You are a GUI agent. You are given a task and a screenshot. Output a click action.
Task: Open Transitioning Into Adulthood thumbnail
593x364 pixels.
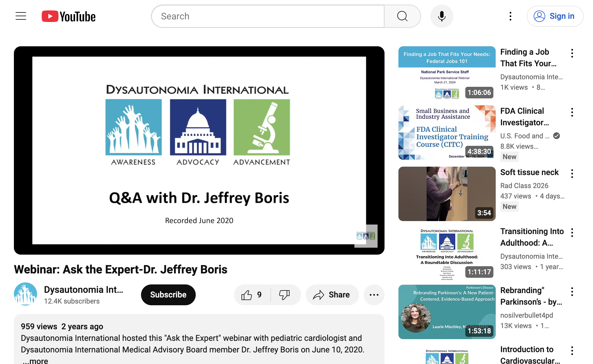447,253
